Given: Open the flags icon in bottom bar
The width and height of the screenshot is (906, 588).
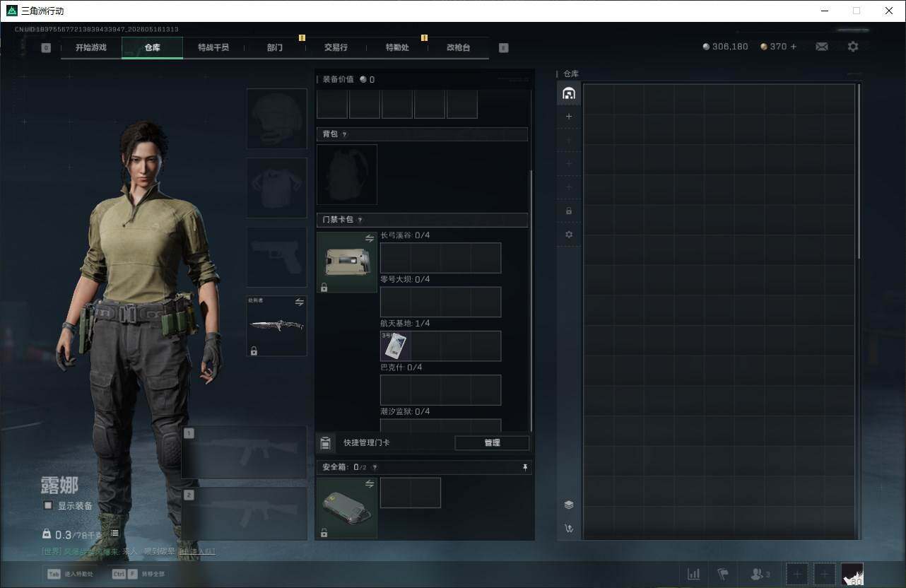Looking at the screenshot, I should coord(723,574).
